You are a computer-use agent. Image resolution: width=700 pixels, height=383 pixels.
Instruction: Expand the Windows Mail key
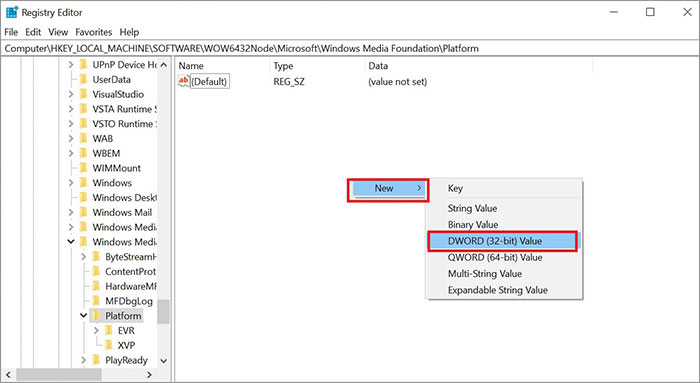(x=71, y=212)
